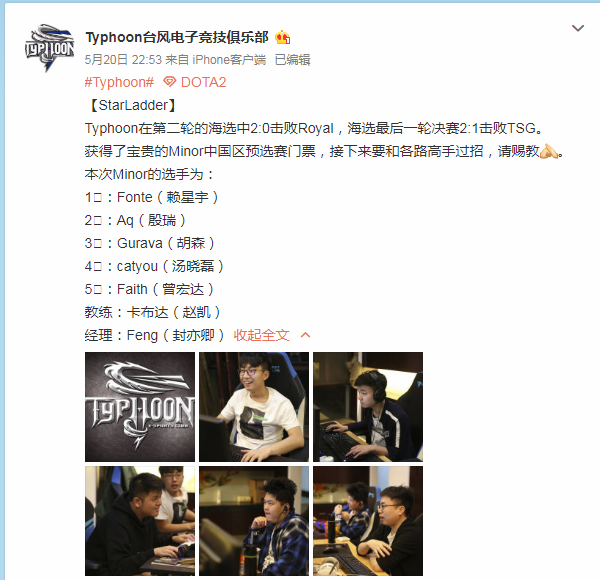
Task: Open the photo of the player in black hoodie
Action: pos(140,521)
